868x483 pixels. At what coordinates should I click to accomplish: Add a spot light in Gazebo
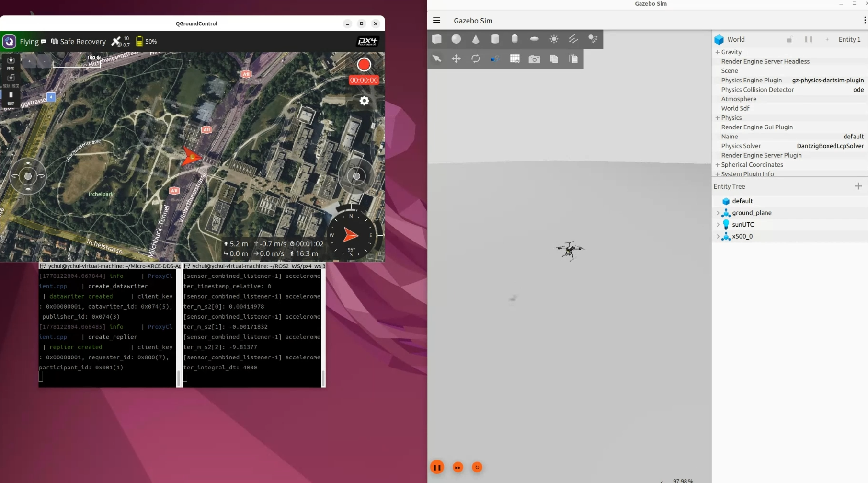(593, 39)
